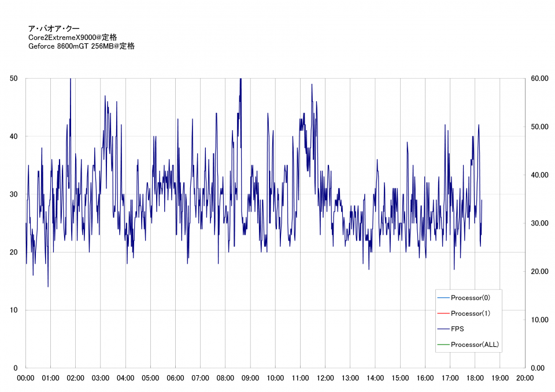Viewport: 555px width, 392px height.
Task: Click the red Processor(1) line swatch
Action: [443, 313]
